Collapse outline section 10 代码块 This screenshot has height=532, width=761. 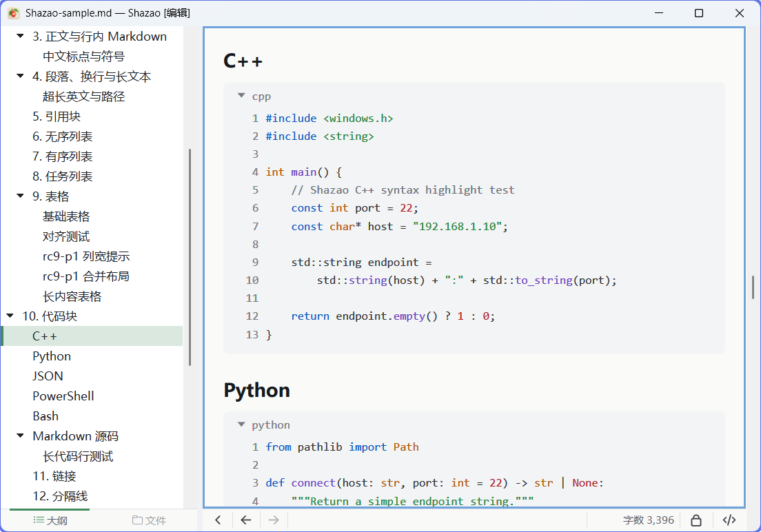click(x=10, y=316)
